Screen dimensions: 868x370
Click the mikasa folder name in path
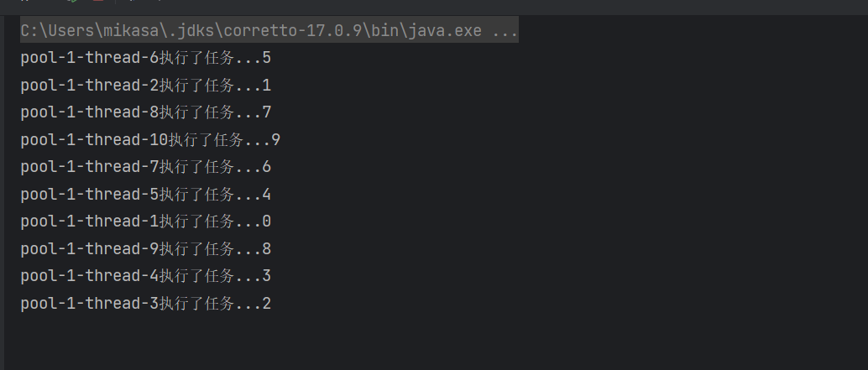(131, 32)
